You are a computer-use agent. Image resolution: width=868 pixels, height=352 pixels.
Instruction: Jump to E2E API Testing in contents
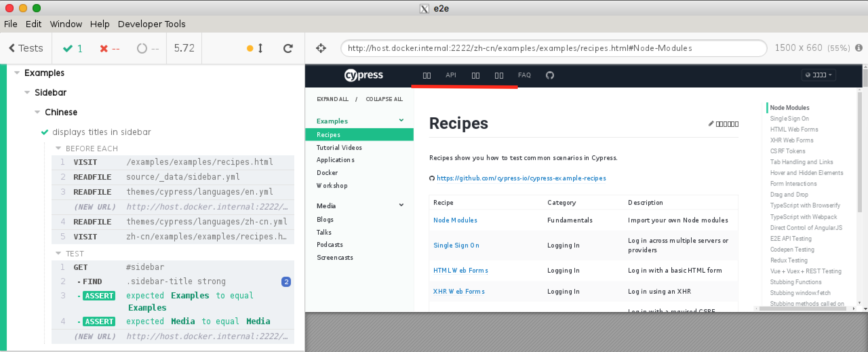point(791,238)
